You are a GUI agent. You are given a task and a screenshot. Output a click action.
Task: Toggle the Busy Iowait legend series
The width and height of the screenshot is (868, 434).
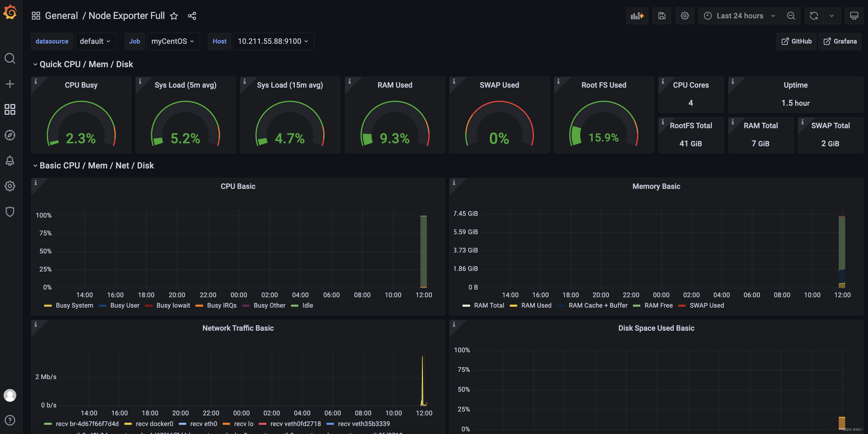173,306
